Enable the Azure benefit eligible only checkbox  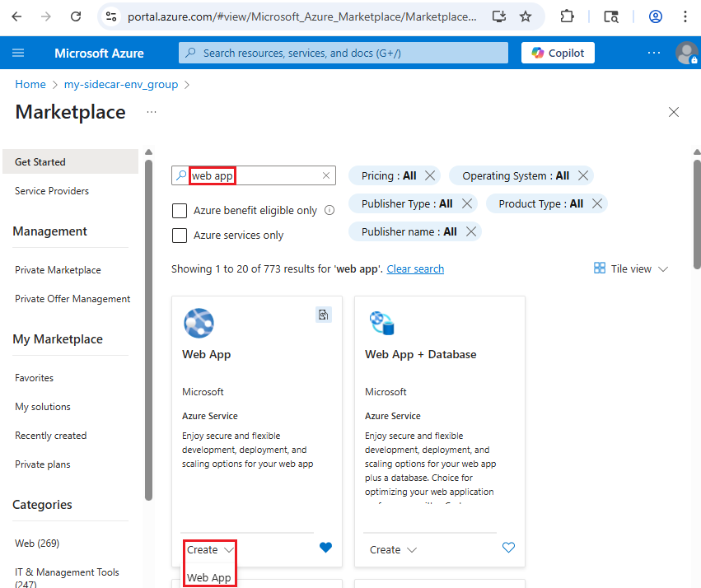(x=180, y=211)
